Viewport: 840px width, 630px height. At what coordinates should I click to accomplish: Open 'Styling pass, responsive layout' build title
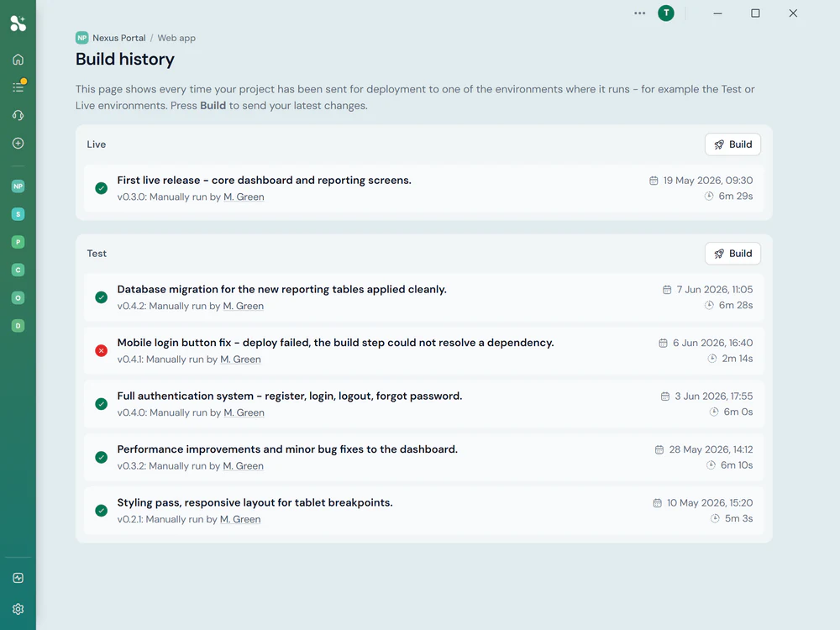pos(255,502)
